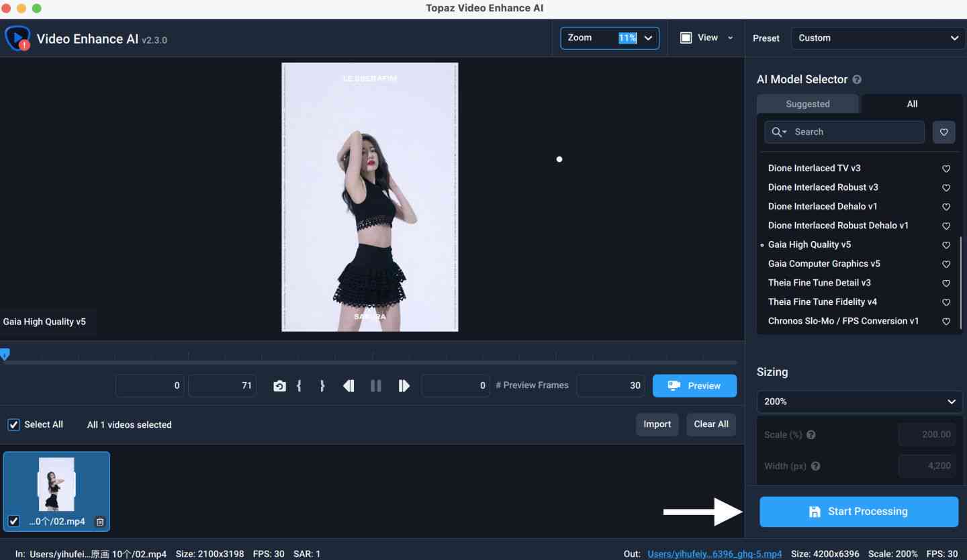Click the snapshot camera icon
967x560 pixels.
point(279,386)
